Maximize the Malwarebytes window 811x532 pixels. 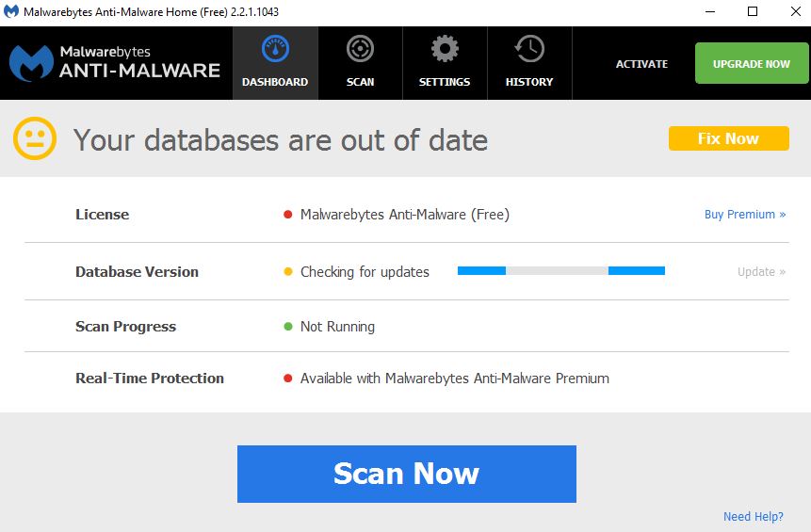pyautogui.click(x=753, y=11)
